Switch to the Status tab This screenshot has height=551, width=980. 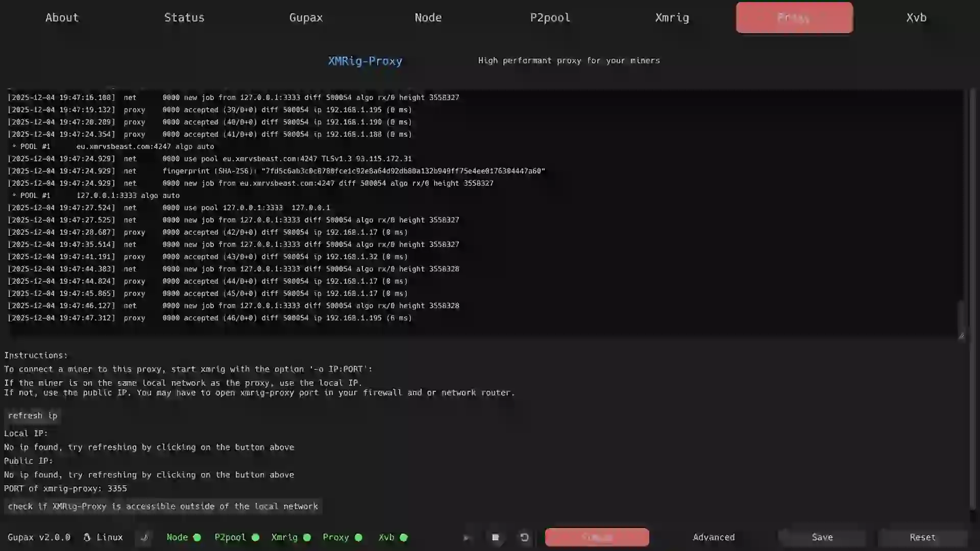pos(184,17)
